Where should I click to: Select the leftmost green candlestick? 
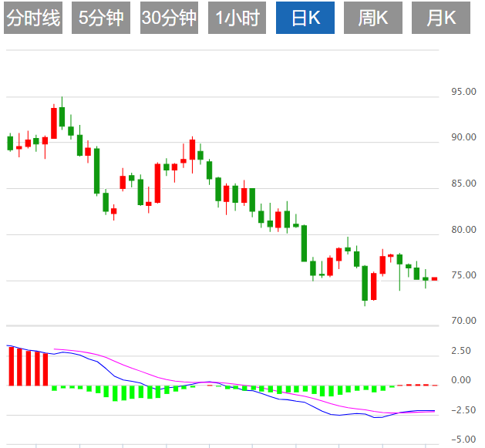pyautogui.click(x=11, y=143)
